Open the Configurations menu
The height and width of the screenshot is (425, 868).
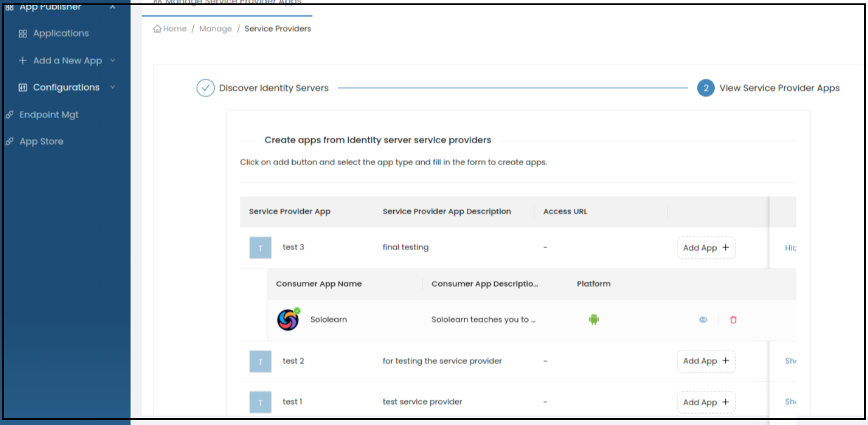[66, 88]
